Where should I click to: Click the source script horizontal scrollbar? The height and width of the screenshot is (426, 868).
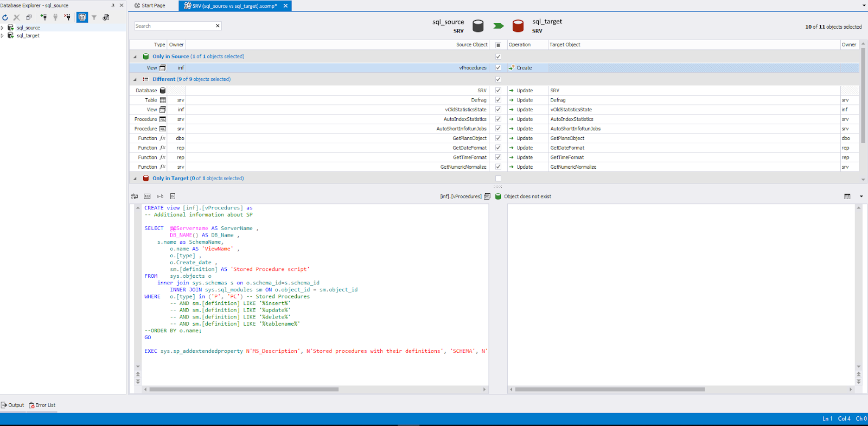pos(244,389)
